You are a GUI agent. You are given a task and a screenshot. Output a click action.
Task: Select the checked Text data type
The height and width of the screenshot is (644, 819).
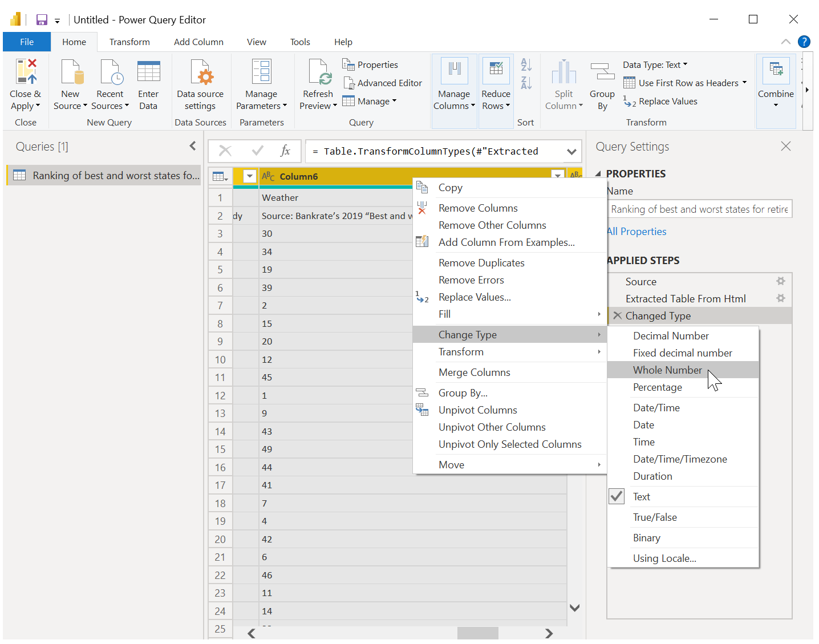(683, 497)
